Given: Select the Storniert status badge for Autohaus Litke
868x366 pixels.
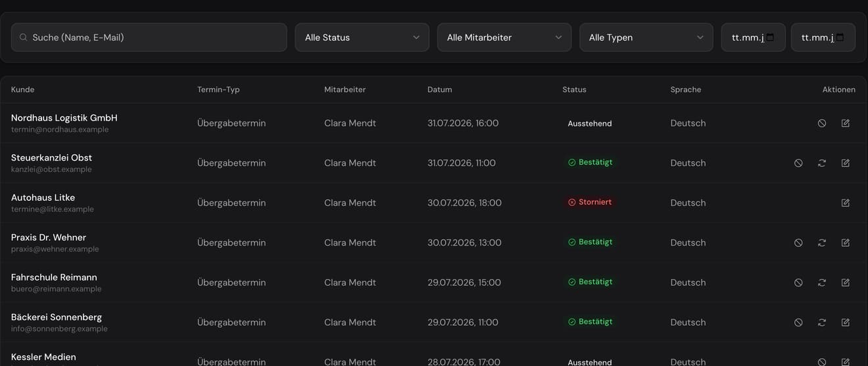Looking at the screenshot, I should [591, 202].
